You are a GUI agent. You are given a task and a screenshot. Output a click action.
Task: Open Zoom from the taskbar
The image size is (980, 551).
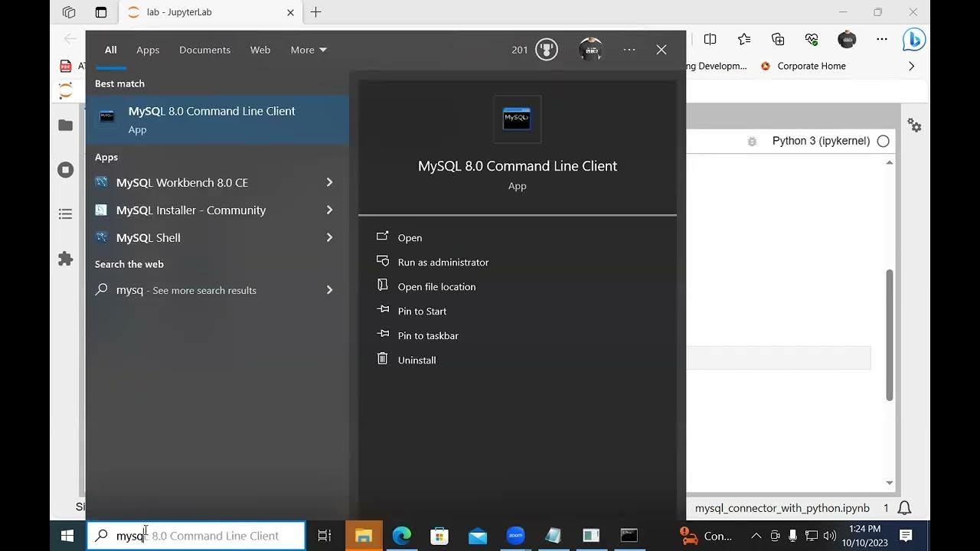coord(515,536)
